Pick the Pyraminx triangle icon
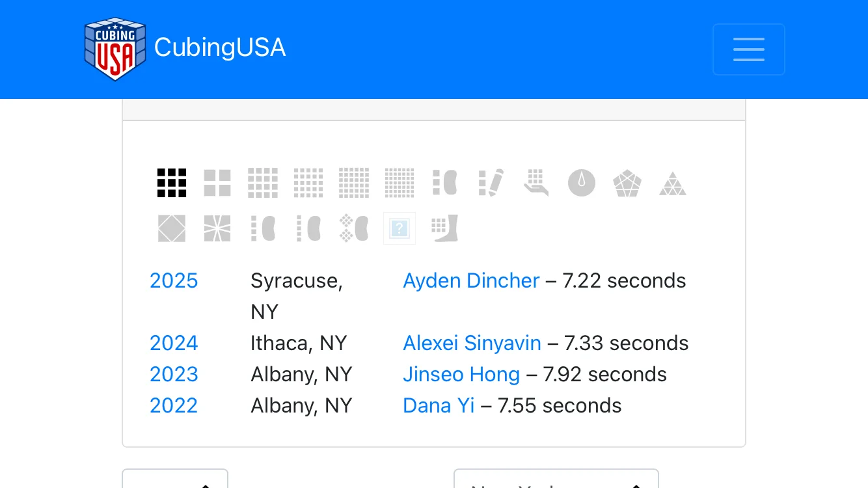The width and height of the screenshot is (868, 488). (673, 183)
